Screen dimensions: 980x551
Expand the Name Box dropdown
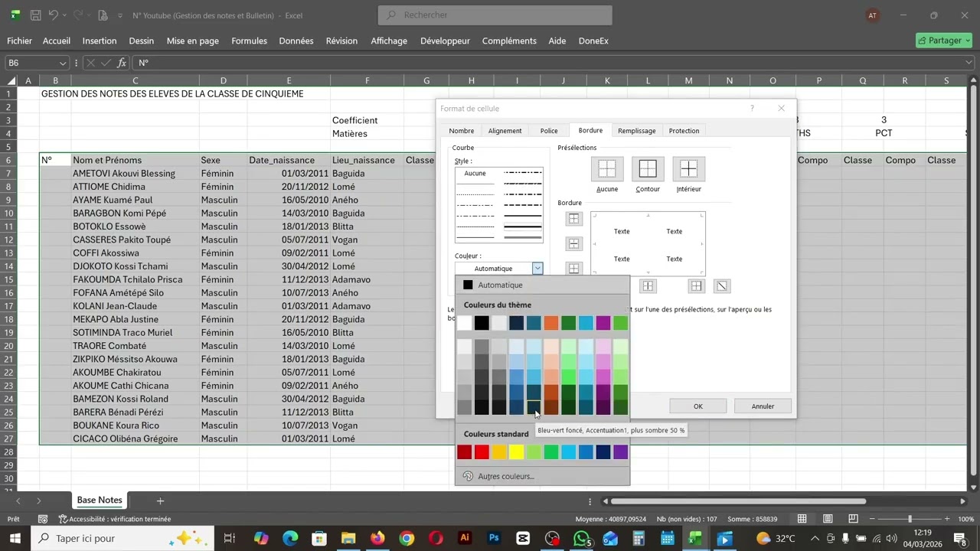tap(63, 63)
